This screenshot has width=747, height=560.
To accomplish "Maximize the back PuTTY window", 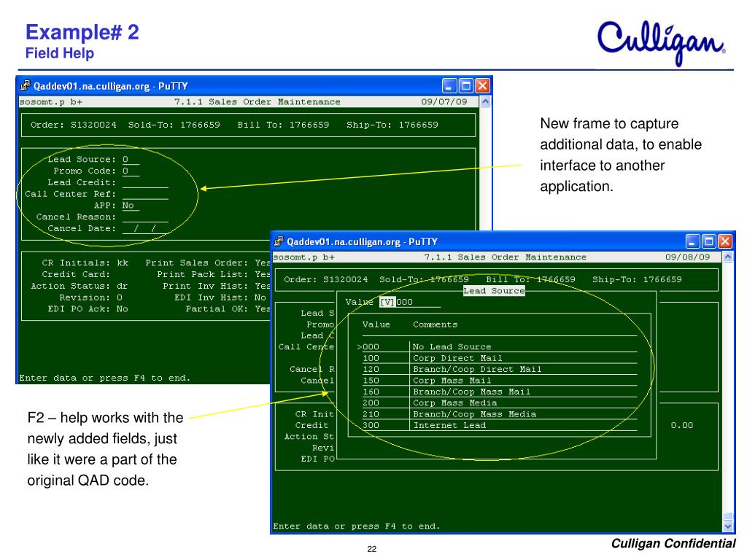I will click(466, 86).
